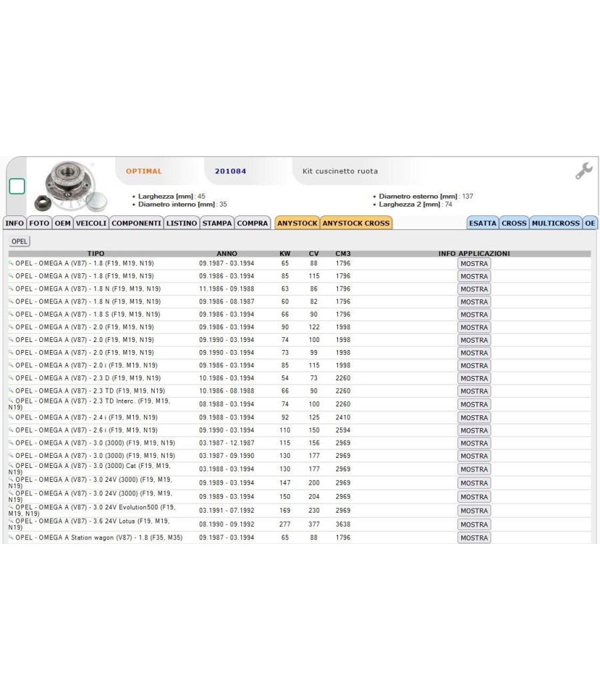Click MOSTRA for Omega A 2.3 D
Image resolution: width=600 pixels, height=700 pixels.
click(474, 378)
